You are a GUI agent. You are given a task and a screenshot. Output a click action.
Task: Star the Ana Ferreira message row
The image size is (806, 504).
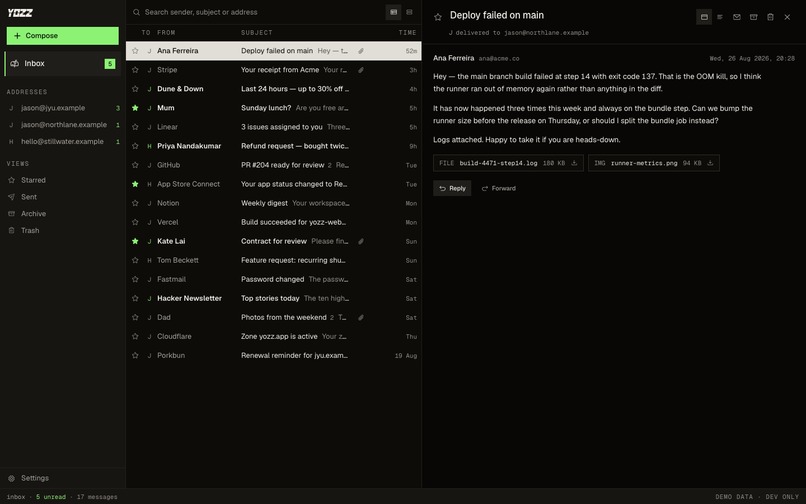click(135, 51)
